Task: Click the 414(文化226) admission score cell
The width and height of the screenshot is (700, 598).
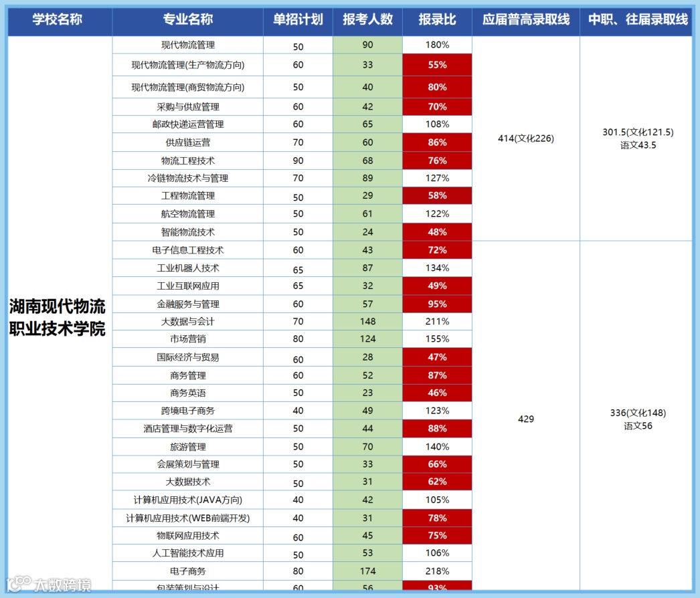Action: (526, 137)
